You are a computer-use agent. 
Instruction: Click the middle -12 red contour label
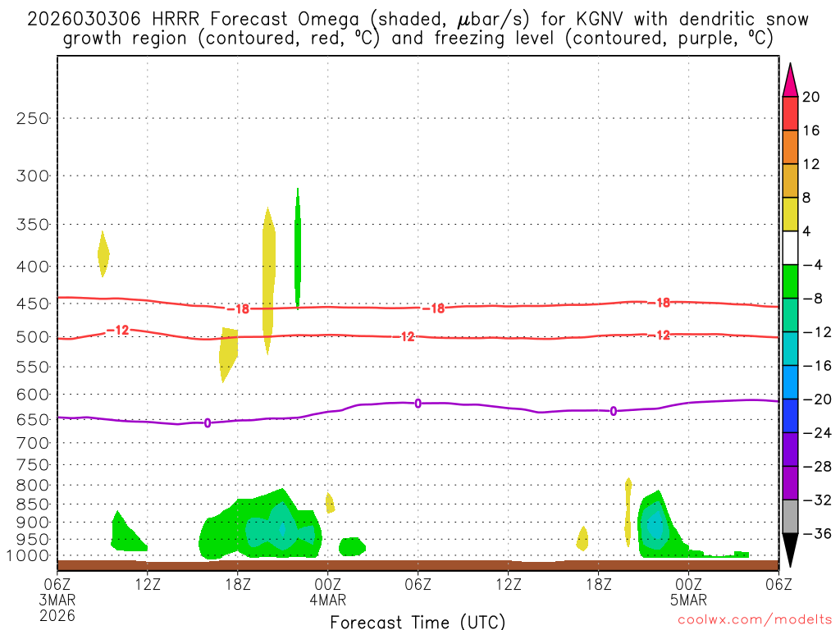click(x=404, y=336)
